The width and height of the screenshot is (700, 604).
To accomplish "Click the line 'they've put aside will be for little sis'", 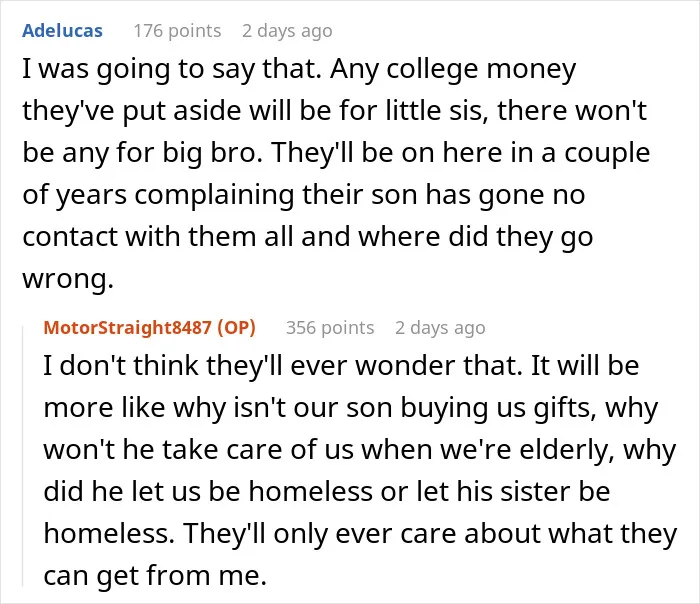I will click(334, 111).
